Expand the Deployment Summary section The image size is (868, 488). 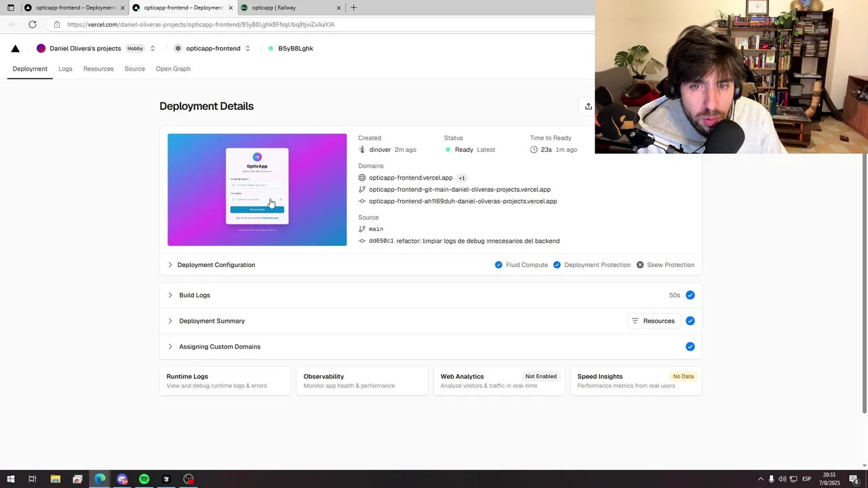coord(431,321)
